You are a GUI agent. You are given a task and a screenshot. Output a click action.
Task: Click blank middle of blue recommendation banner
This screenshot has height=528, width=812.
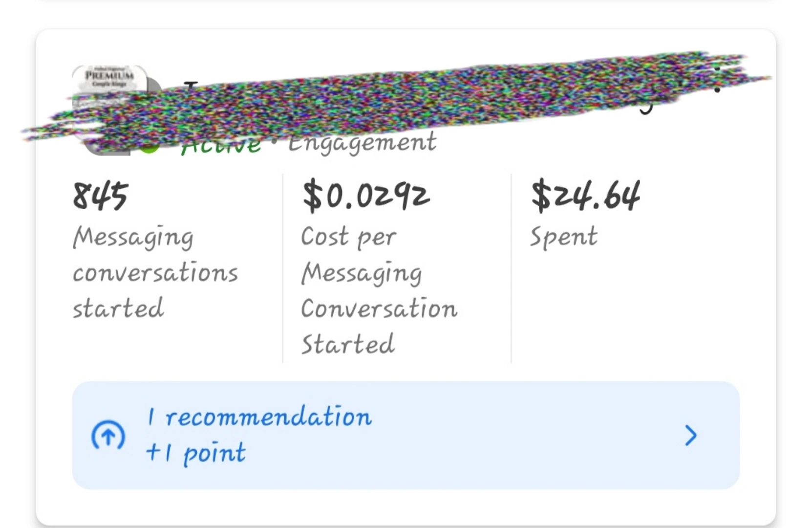tap(489, 435)
